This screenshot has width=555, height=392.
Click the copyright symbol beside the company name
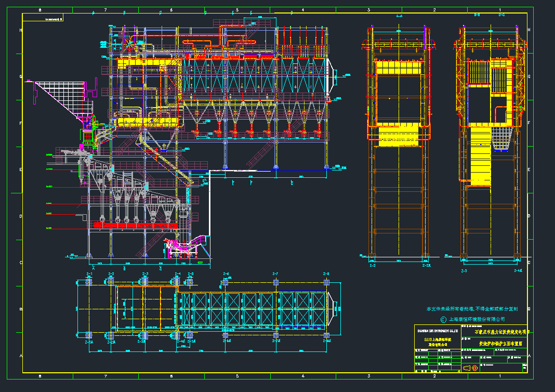pos(443,319)
